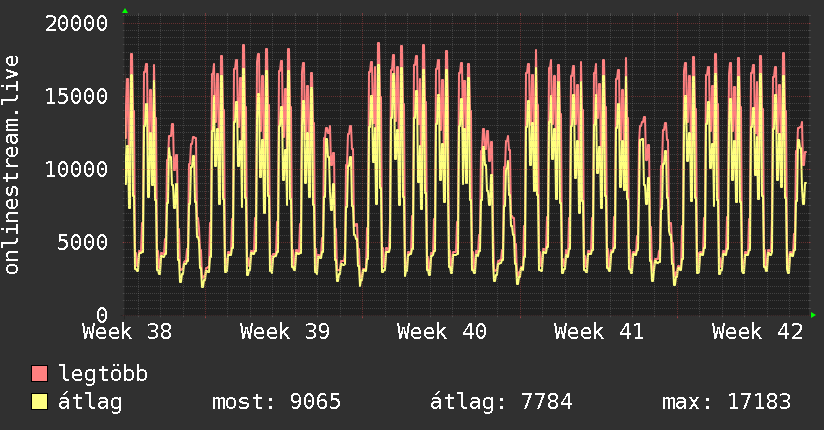
Task: Click the Week 40 axis label
Action: (442, 332)
